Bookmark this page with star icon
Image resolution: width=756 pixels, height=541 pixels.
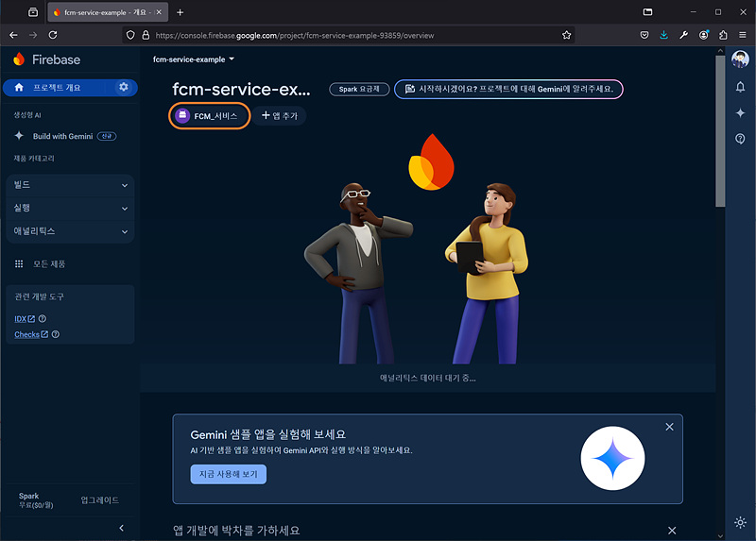[x=566, y=35]
